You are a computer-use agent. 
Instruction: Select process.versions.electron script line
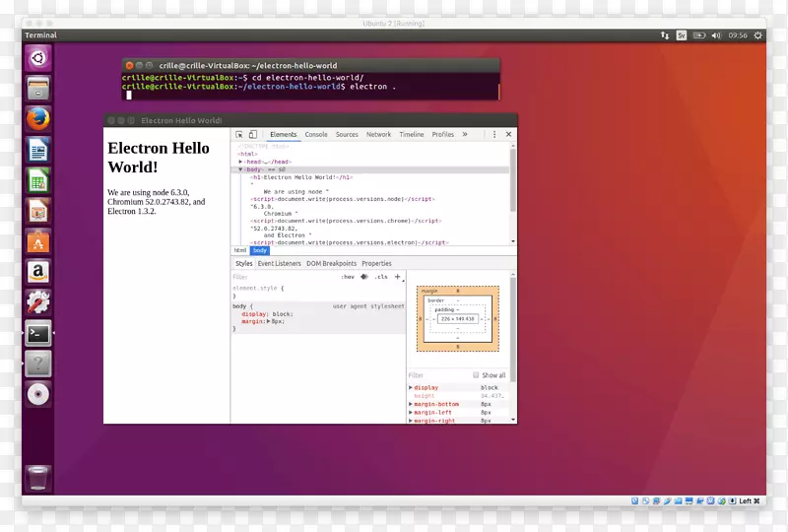[x=350, y=242]
